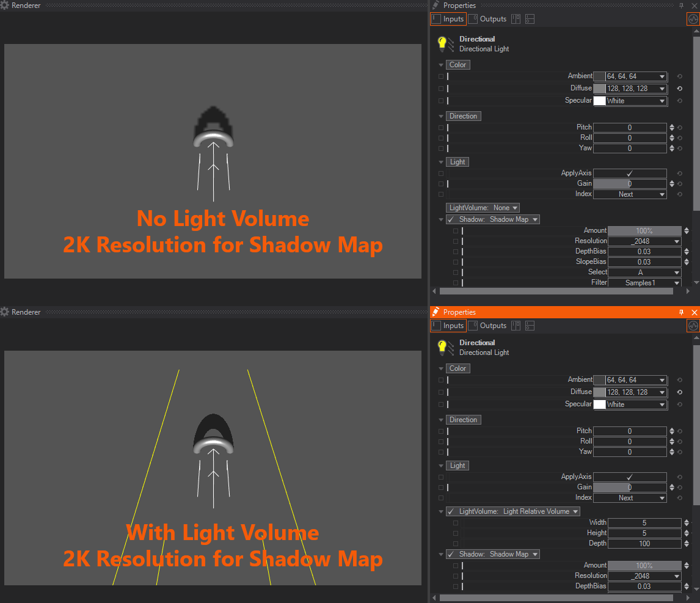Click the Direction section header in the top panel
This screenshot has width=700, height=603.
[x=463, y=116]
